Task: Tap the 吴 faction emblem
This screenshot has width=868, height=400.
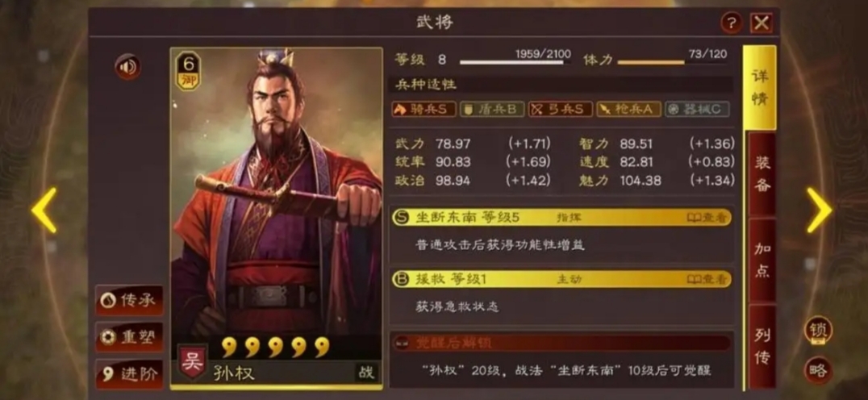Action: (x=192, y=361)
